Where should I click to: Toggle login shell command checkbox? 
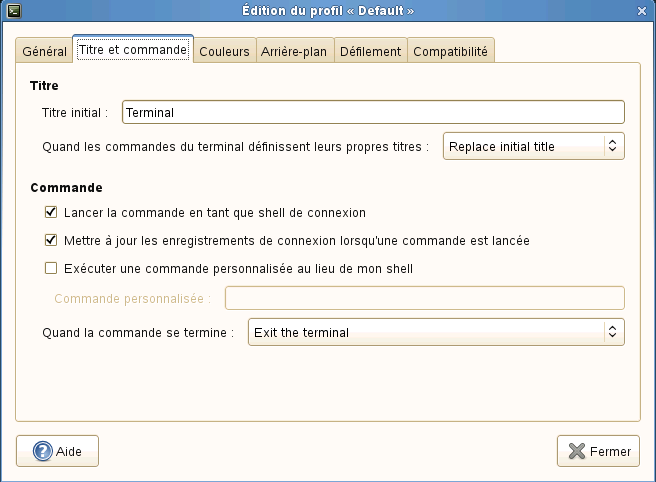51,212
